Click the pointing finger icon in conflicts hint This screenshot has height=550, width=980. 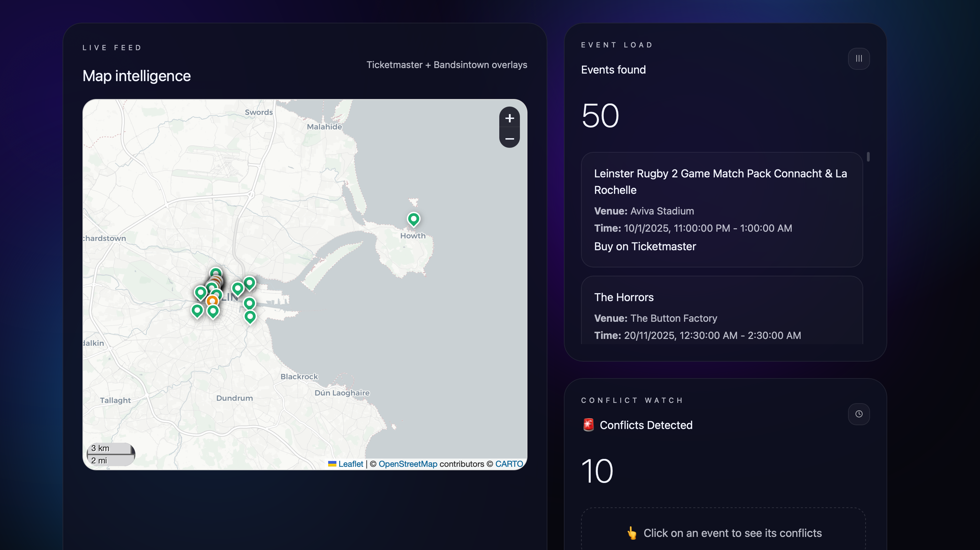(x=633, y=533)
